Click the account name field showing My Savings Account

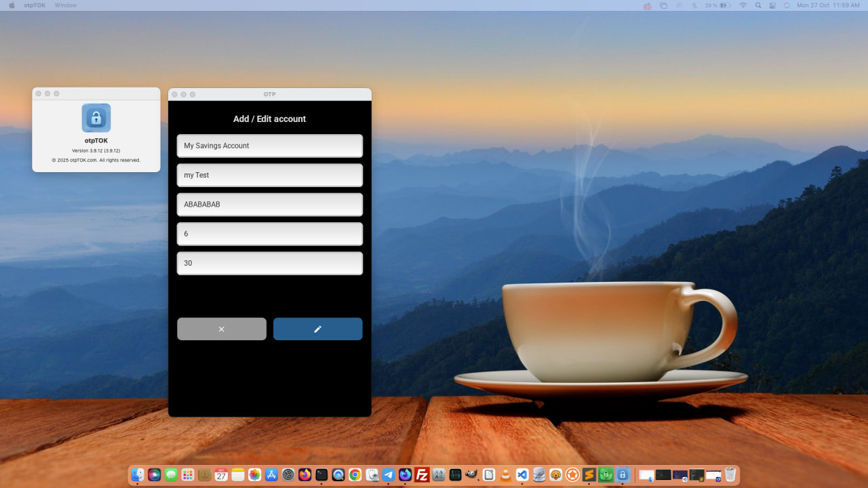269,145
